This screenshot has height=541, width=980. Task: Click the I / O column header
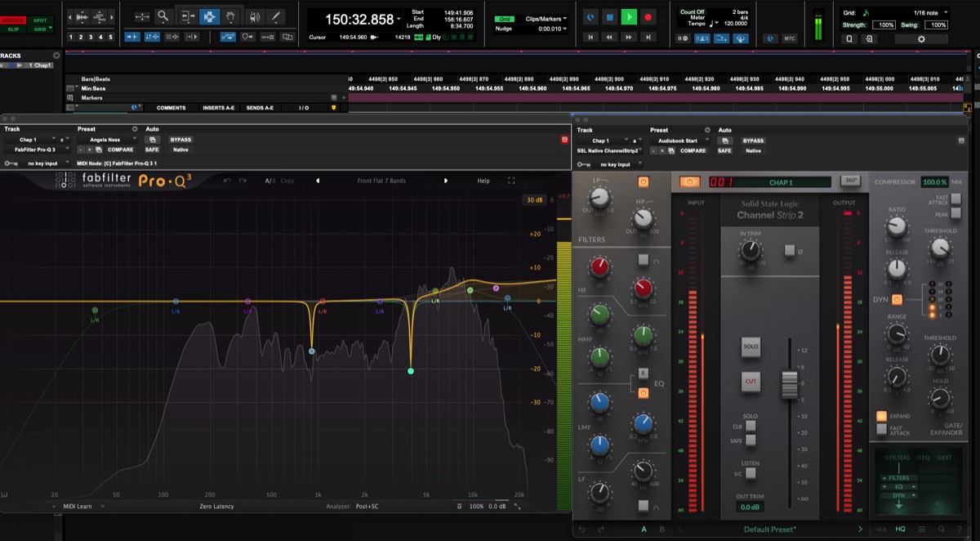coord(304,107)
